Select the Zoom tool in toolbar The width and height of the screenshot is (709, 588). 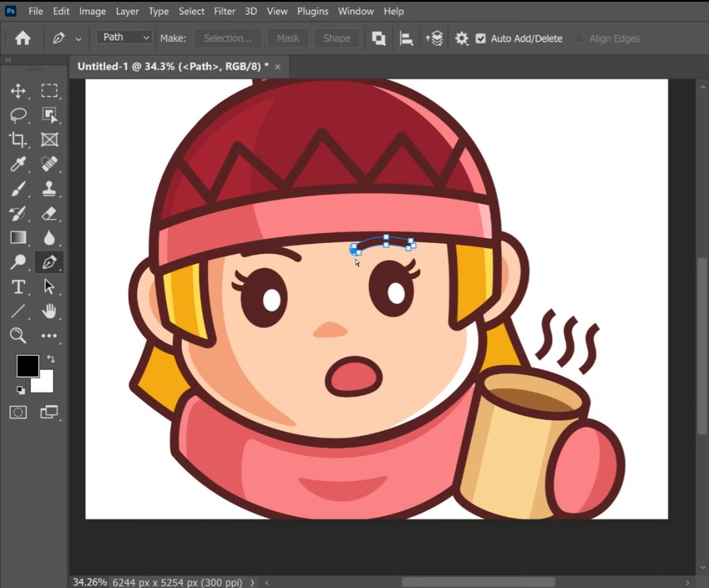18,335
